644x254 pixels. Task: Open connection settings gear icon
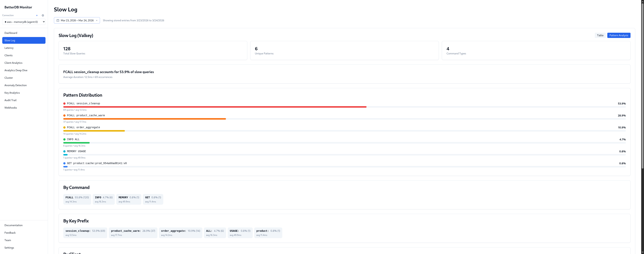[x=43, y=16]
